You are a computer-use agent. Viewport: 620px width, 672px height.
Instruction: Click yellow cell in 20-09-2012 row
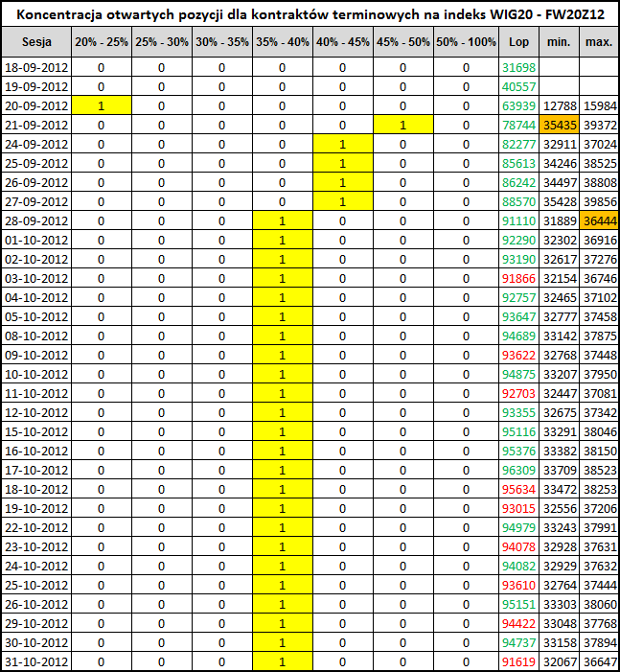pos(102,105)
